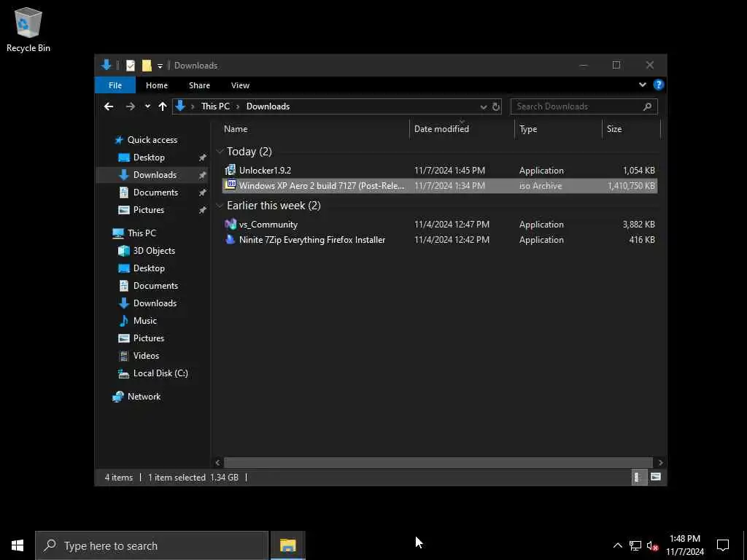Screen dimensions: 747x560
Task: Click the iso Archive type cell
Action: tap(541, 186)
